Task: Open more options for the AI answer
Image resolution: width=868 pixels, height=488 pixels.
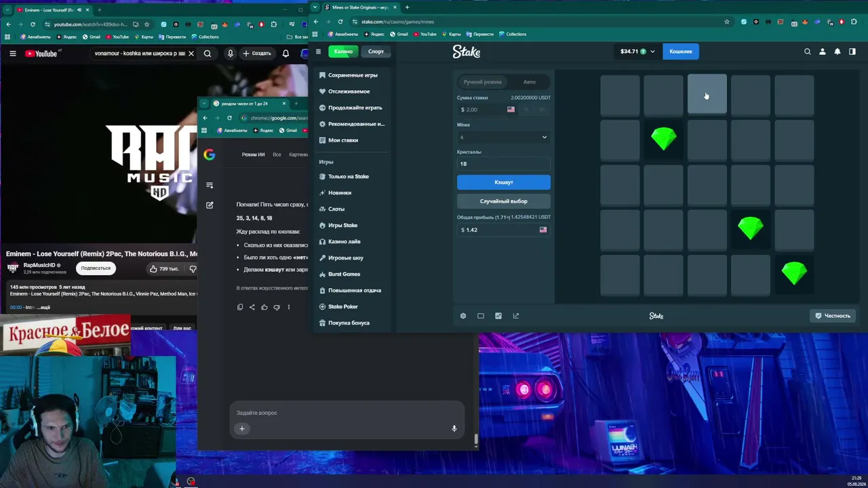Action: coord(289,307)
